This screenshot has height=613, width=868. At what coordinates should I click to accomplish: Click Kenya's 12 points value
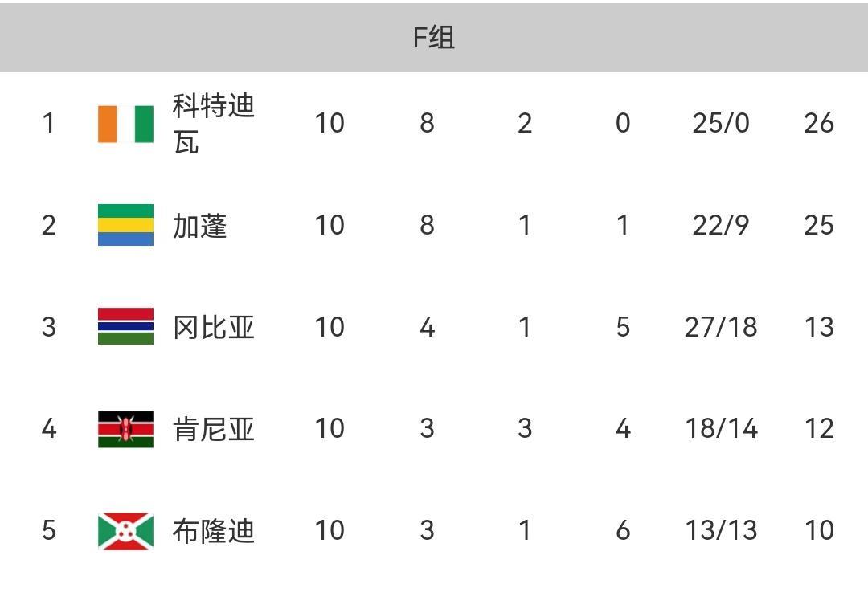pyautogui.click(x=818, y=428)
